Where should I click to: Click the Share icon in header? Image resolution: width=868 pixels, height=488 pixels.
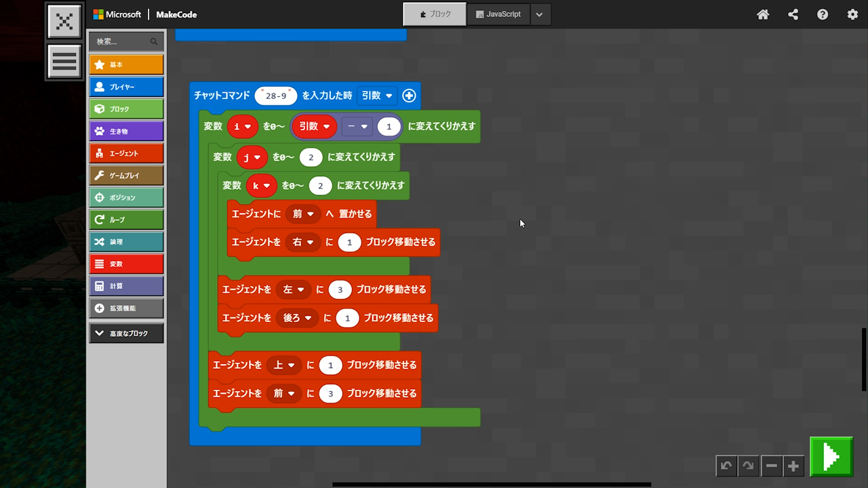(793, 14)
